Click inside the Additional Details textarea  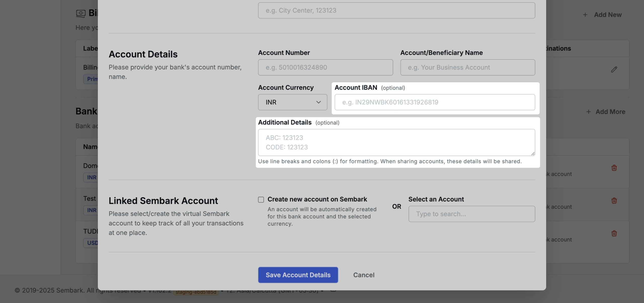(x=396, y=142)
